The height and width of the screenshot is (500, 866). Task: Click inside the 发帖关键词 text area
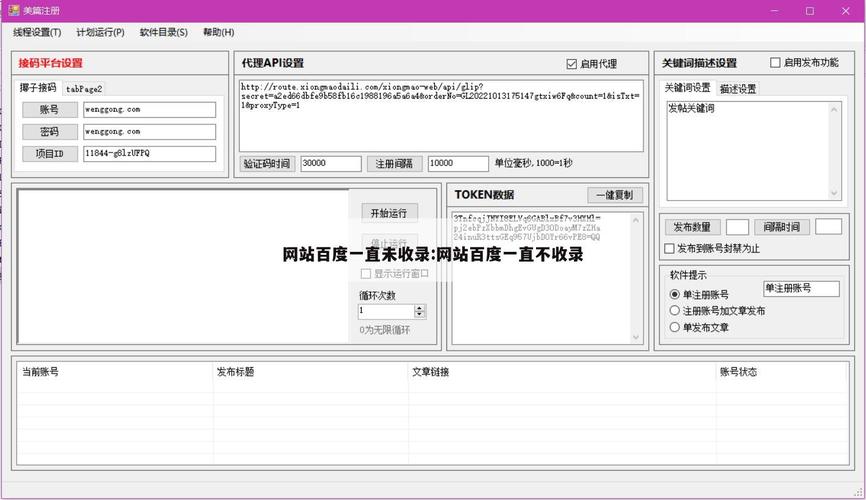coord(748,151)
